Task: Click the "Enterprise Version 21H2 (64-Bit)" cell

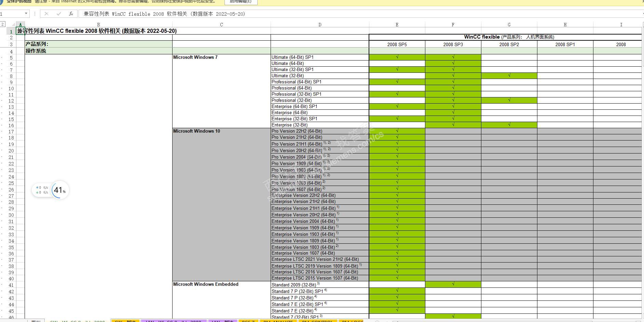Action: [320, 201]
